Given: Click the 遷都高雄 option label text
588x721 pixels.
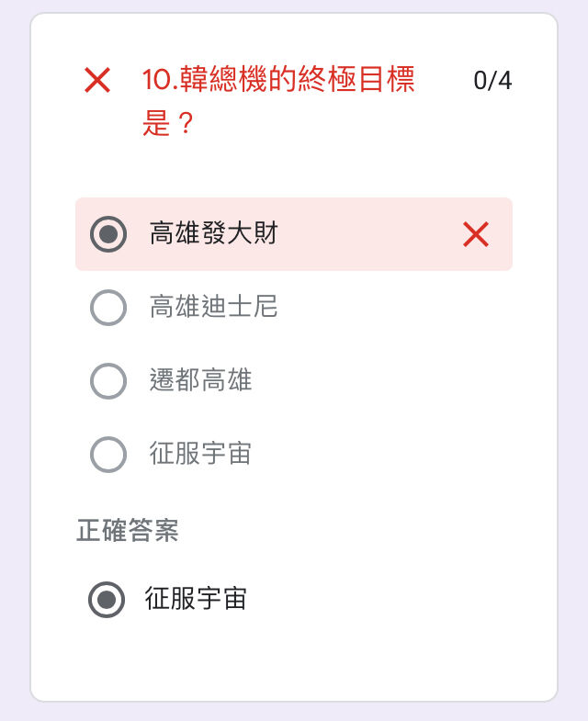Looking at the screenshot, I should [200, 380].
